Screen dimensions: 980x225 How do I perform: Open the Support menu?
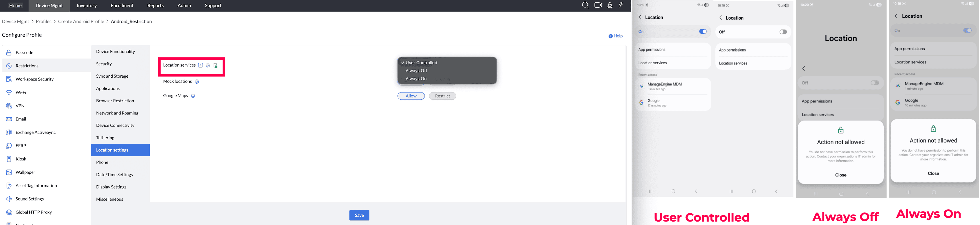[213, 6]
